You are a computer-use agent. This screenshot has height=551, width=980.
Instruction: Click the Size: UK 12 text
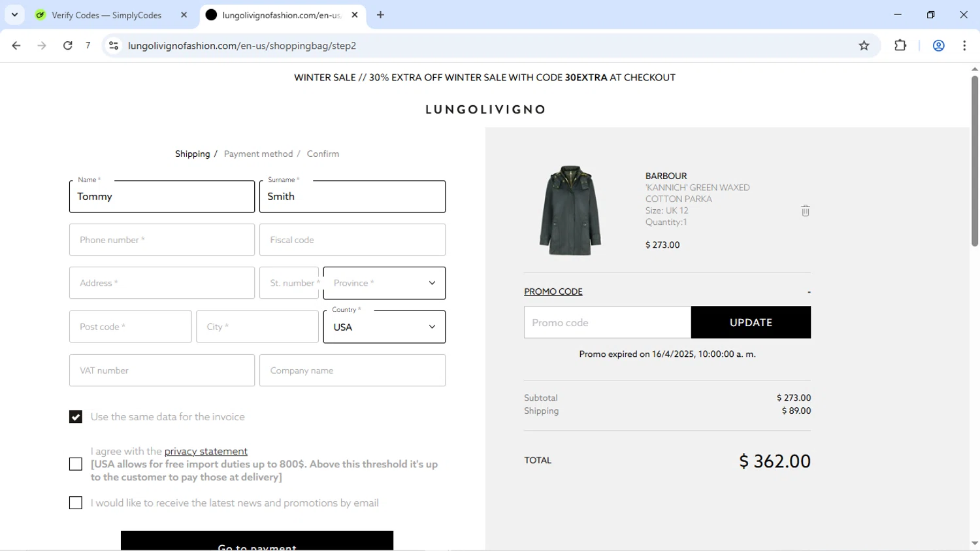click(667, 210)
